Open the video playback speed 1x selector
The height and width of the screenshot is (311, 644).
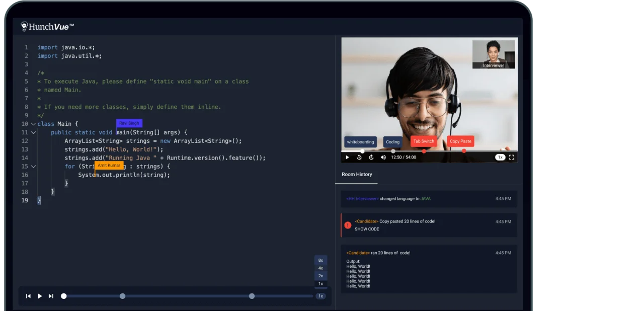click(500, 158)
